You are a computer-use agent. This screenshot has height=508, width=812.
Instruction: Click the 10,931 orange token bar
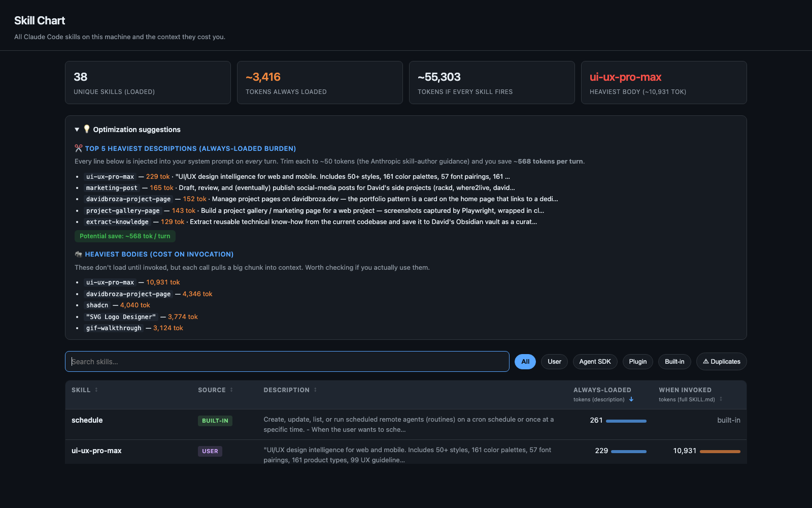720,451
